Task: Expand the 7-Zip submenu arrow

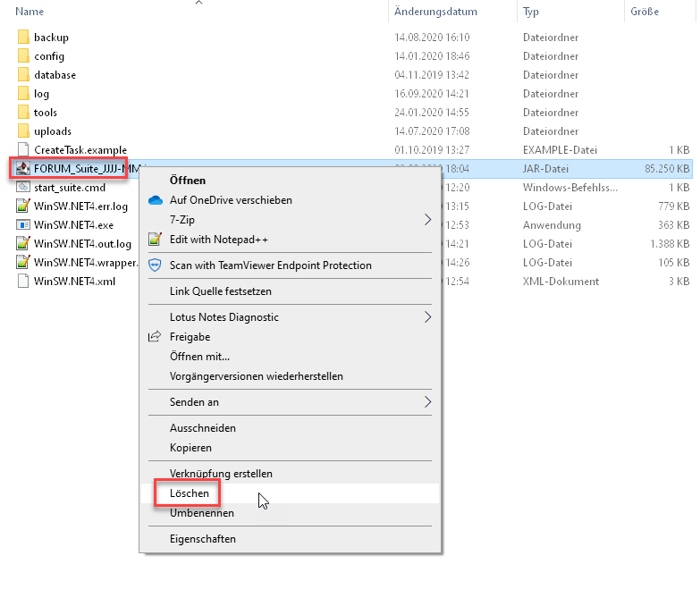Action: (x=427, y=220)
